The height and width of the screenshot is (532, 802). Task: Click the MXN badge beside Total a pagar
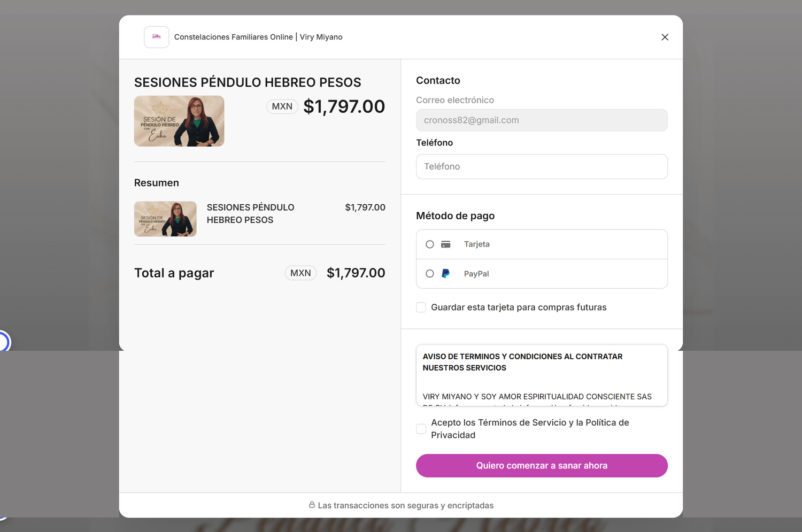pyautogui.click(x=300, y=273)
